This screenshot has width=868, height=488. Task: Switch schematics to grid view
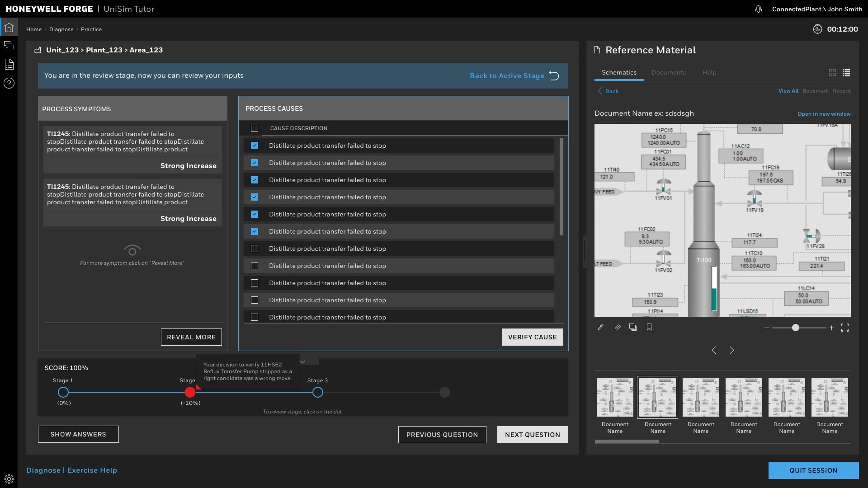click(x=832, y=72)
